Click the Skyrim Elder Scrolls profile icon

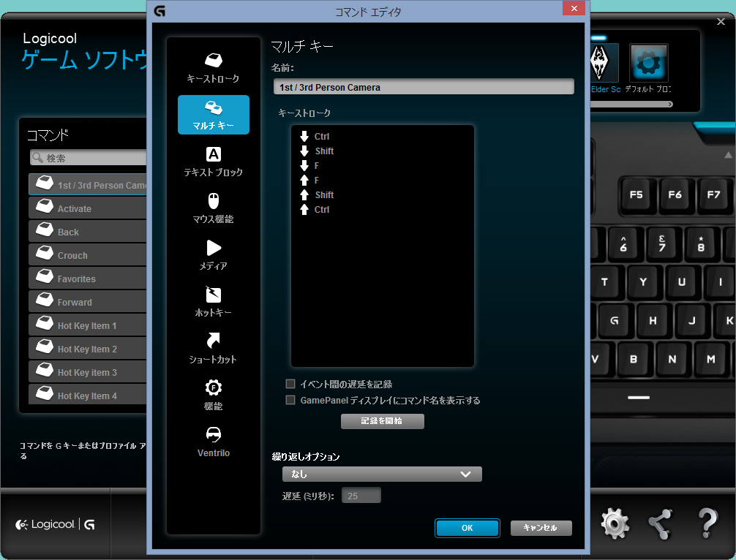[x=604, y=64]
